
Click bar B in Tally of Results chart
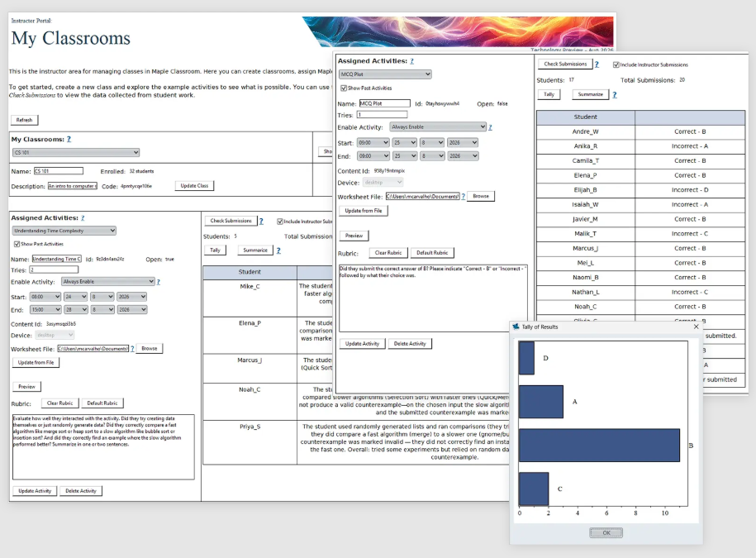(599, 445)
